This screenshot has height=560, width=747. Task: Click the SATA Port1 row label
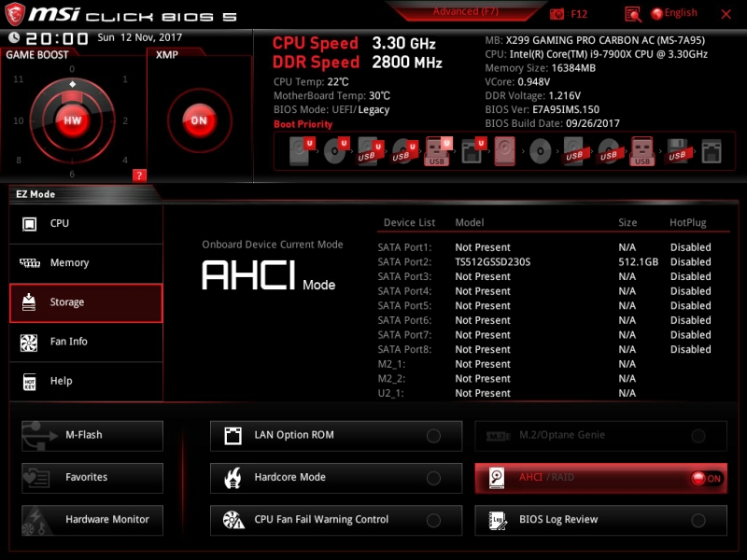click(404, 247)
